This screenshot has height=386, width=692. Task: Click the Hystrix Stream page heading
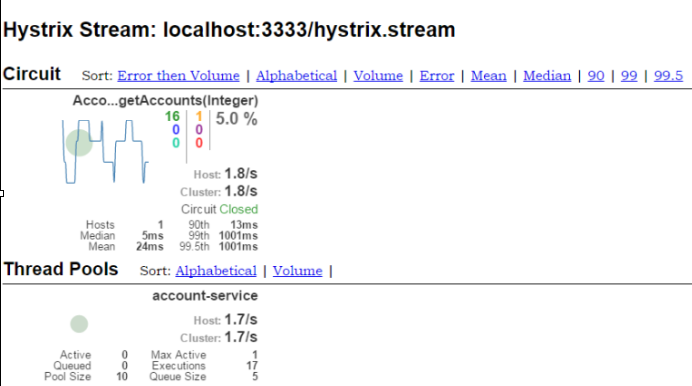[229, 30]
